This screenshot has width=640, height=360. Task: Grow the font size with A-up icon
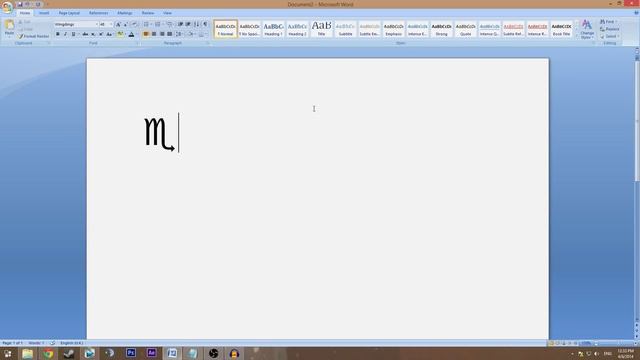tap(118, 24)
